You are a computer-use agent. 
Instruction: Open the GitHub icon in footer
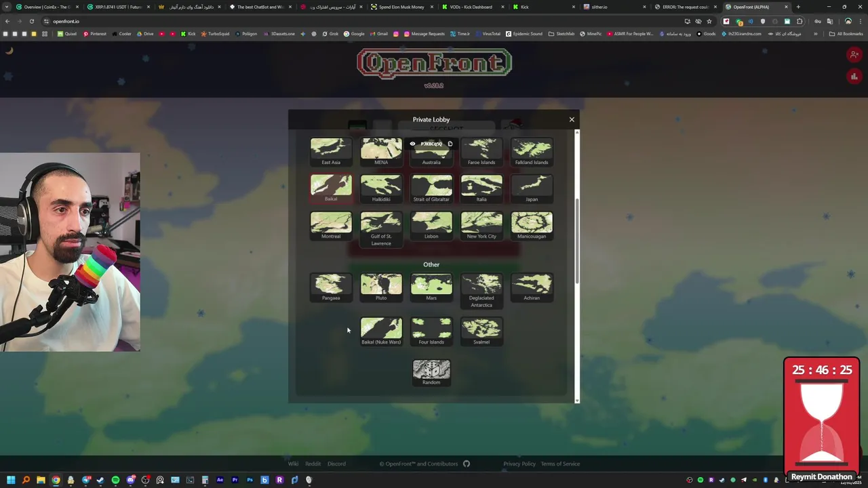tap(467, 464)
